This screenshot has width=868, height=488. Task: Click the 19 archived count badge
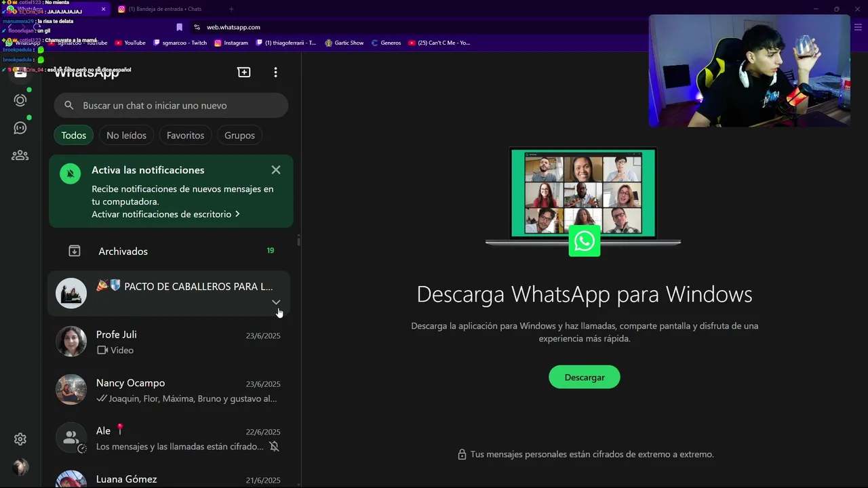tap(271, 251)
